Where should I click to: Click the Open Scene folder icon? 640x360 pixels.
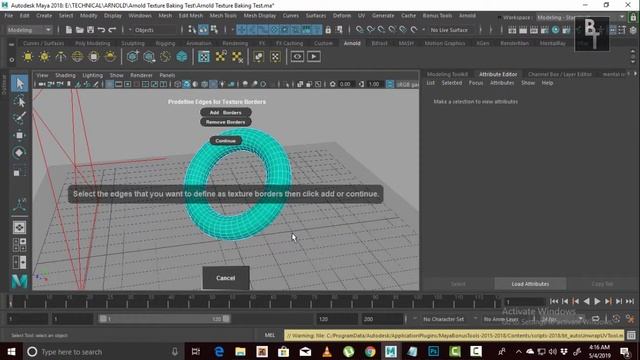pyautogui.click(x=80, y=30)
